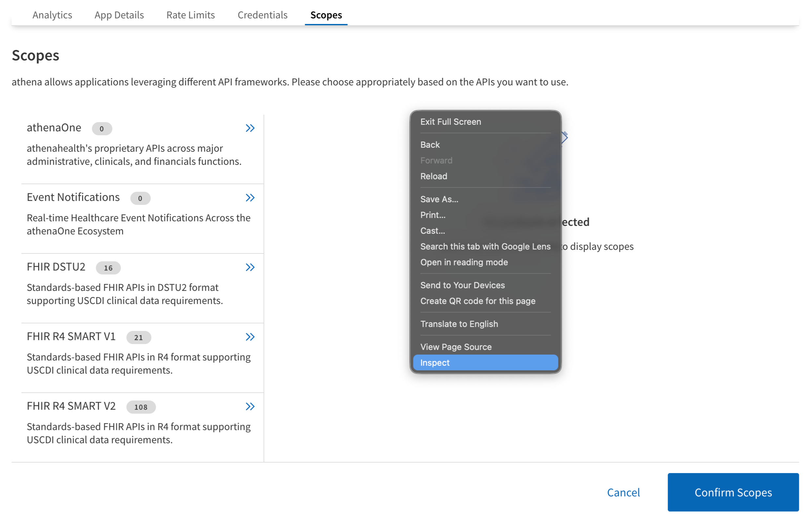Click the FHIR R4 SMART V2 badge 108
The height and width of the screenshot is (525, 812).
[141, 407]
